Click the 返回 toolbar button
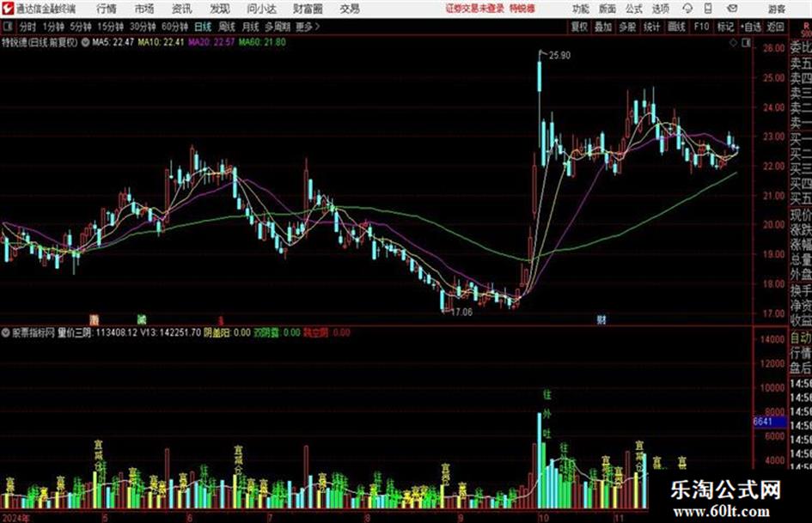Screen dimensions: 812x523 [776, 27]
